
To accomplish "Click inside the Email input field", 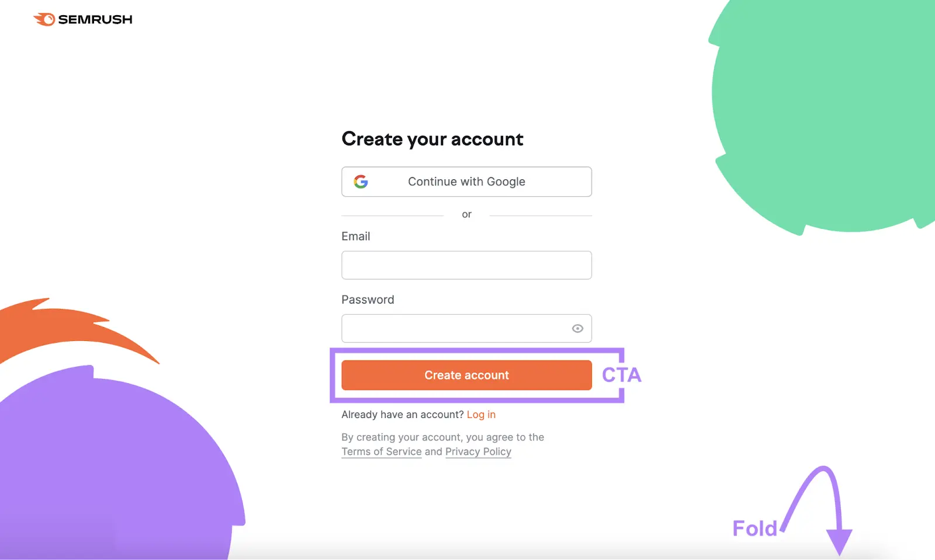I will coord(466,265).
